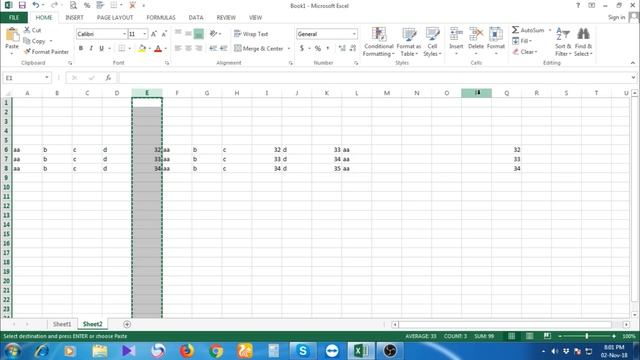The height and width of the screenshot is (360, 640).
Task: Click the Select All corner triangle
Action: (x=7, y=93)
